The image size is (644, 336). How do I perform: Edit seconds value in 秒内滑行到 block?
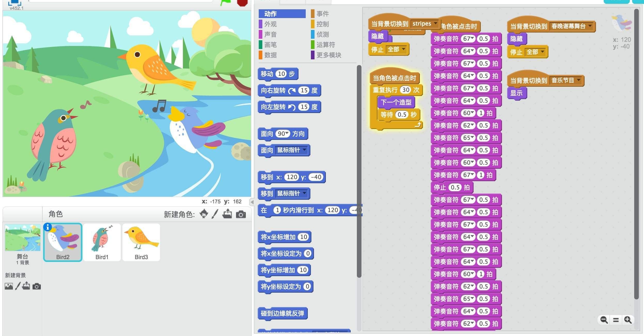277,210
